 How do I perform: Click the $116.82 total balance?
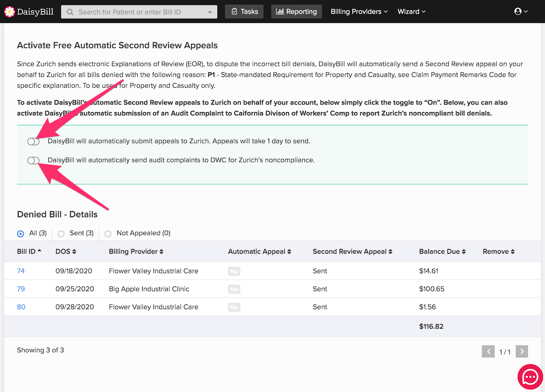tap(431, 327)
